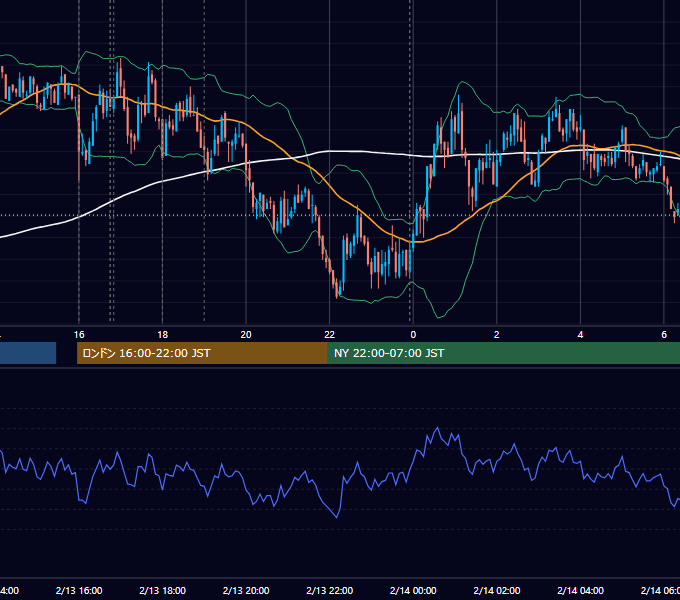Image resolution: width=680 pixels, height=600 pixels.
Task: Click the "2/13 20:00" date label
Action: (246, 590)
